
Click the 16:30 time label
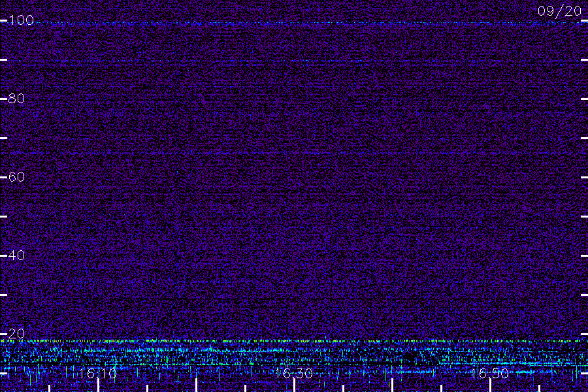tap(293, 374)
